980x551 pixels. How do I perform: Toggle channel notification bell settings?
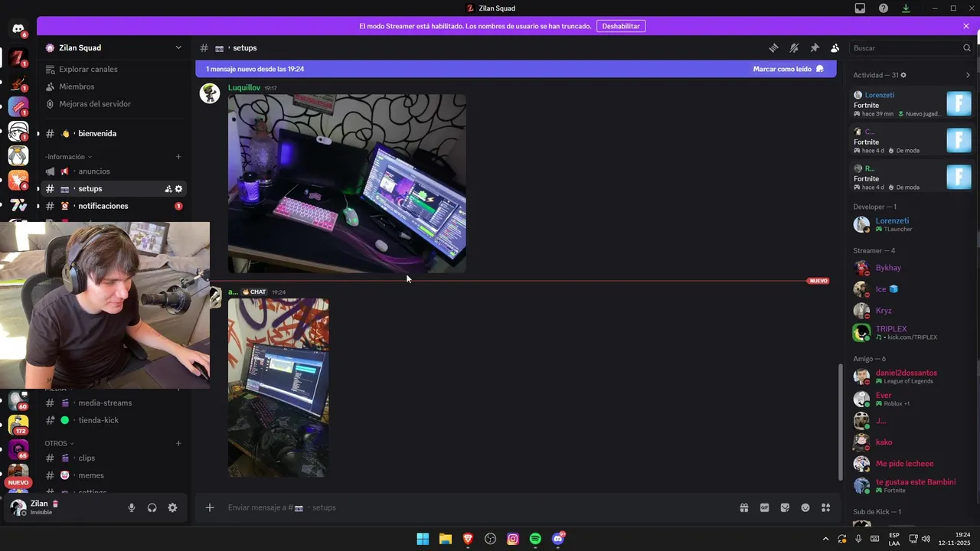(x=794, y=47)
